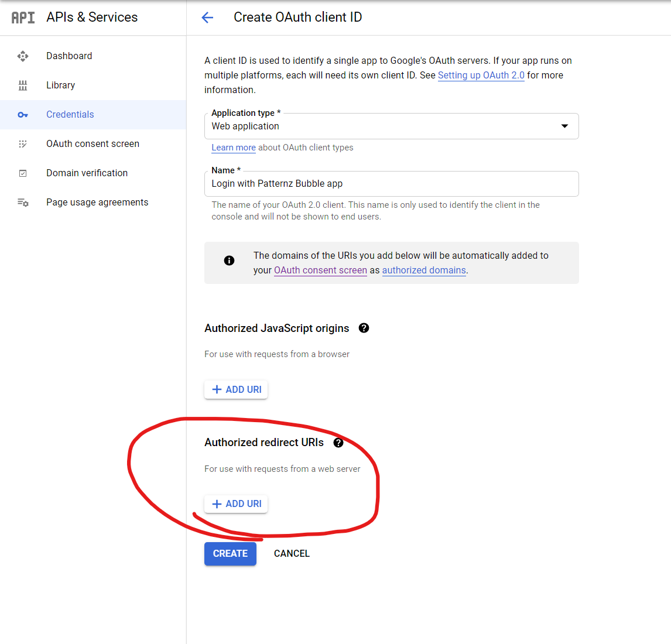Open the Dashboard menu item
Screen dimensions: 671x644
pyautogui.click(x=69, y=56)
